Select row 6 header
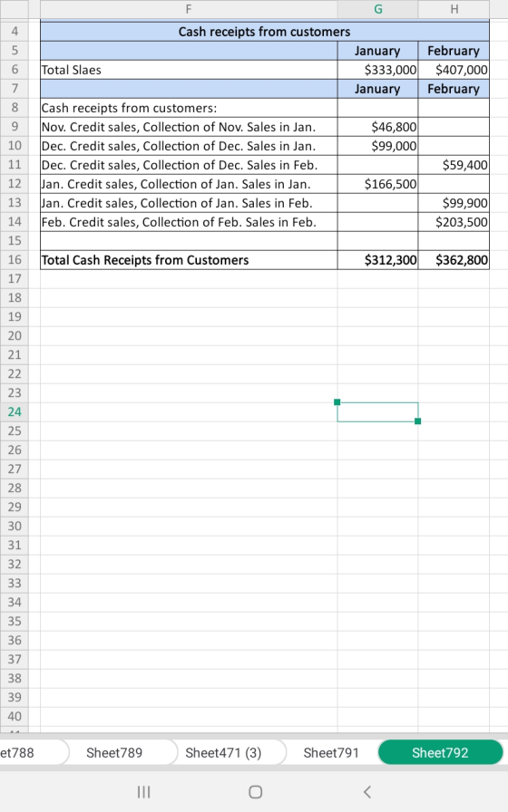The height and width of the screenshot is (812, 508). [15, 70]
